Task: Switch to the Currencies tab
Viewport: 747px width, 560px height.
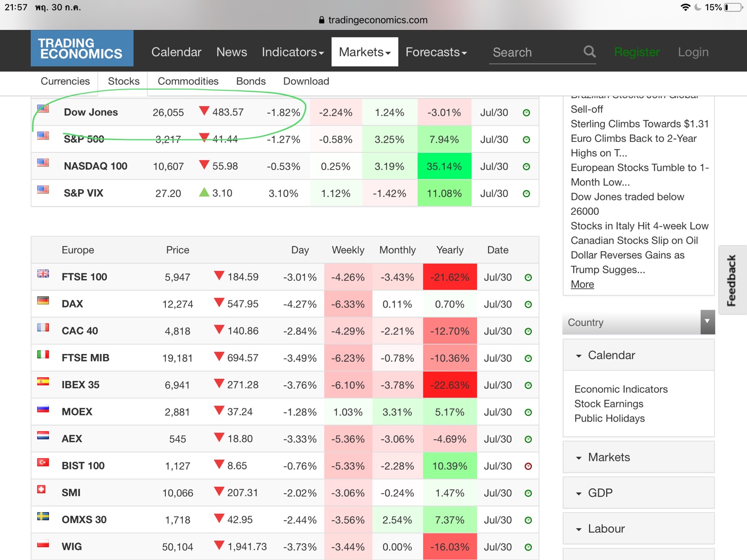Action: click(x=65, y=81)
